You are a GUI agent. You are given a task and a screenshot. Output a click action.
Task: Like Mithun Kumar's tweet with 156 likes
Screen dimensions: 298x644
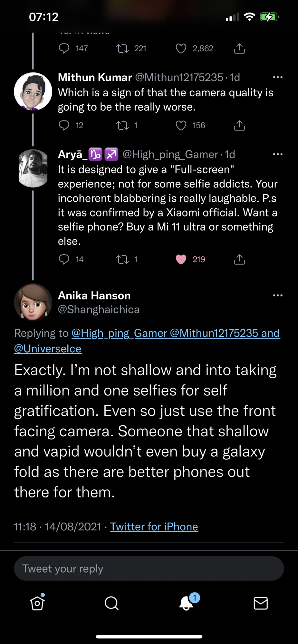tap(181, 125)
